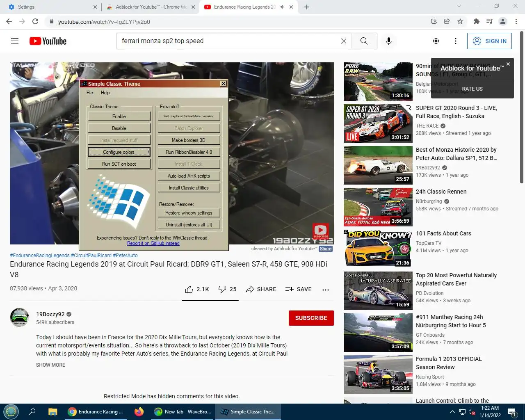Switch to Adblock for Youtube tab

point(150,7)
